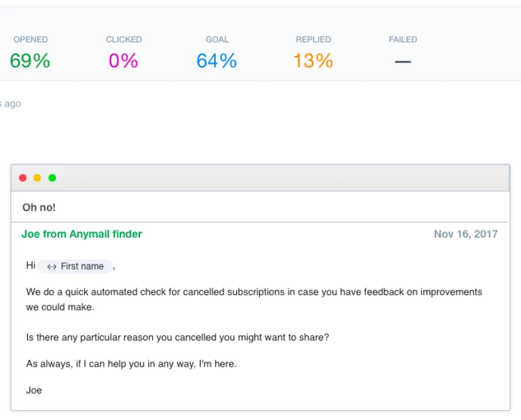This screenshot has width=521, height=420.
Task: Click the 13% replied rate value
Action: pos(313,61)
